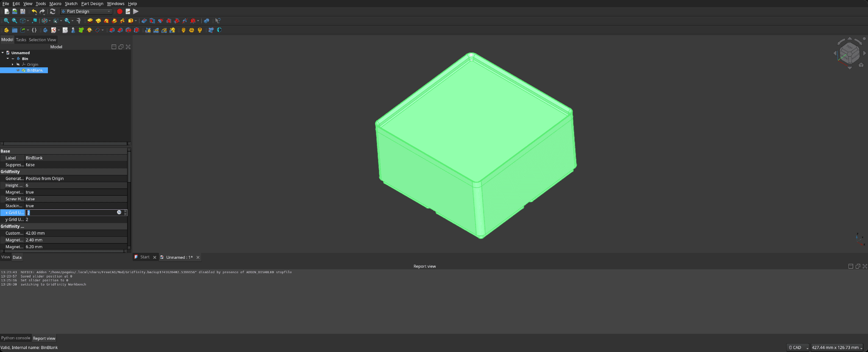
Task: Click the Height value 6
Action: tap(76, 186)
